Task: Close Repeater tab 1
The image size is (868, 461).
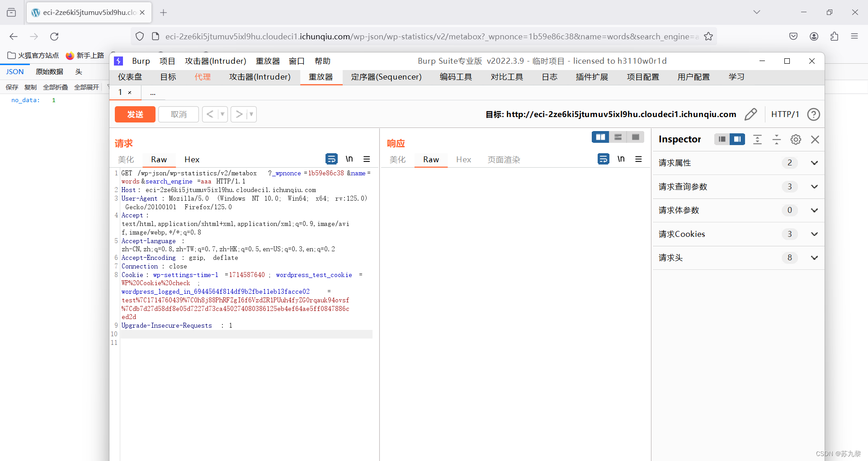Action: point(130,92)
